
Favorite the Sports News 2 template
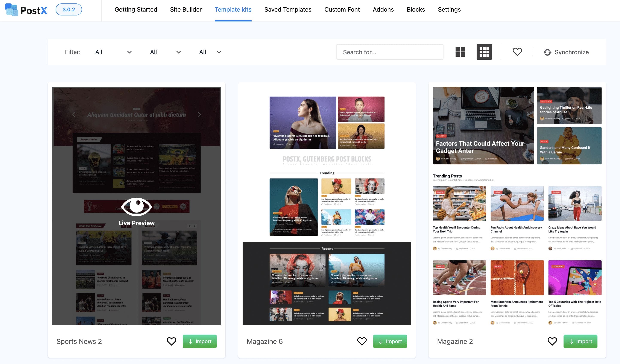pos(172,341)
